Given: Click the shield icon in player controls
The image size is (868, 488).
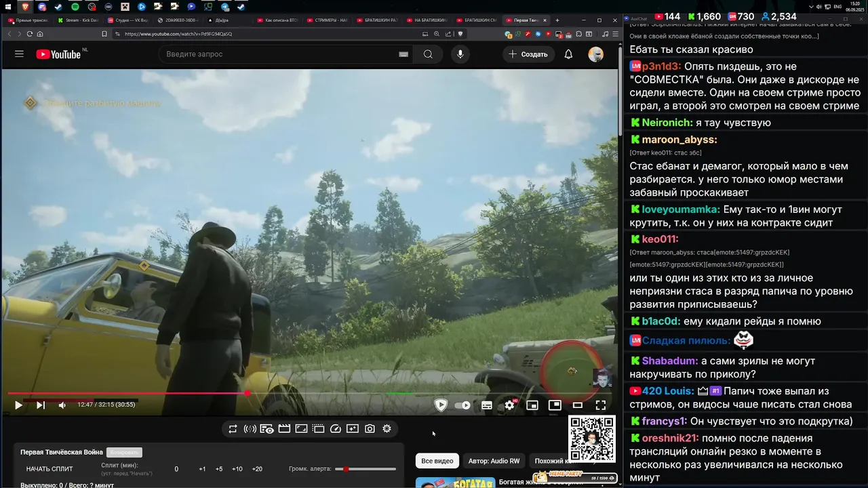Looking at the screenshot, I should [441, 405].
